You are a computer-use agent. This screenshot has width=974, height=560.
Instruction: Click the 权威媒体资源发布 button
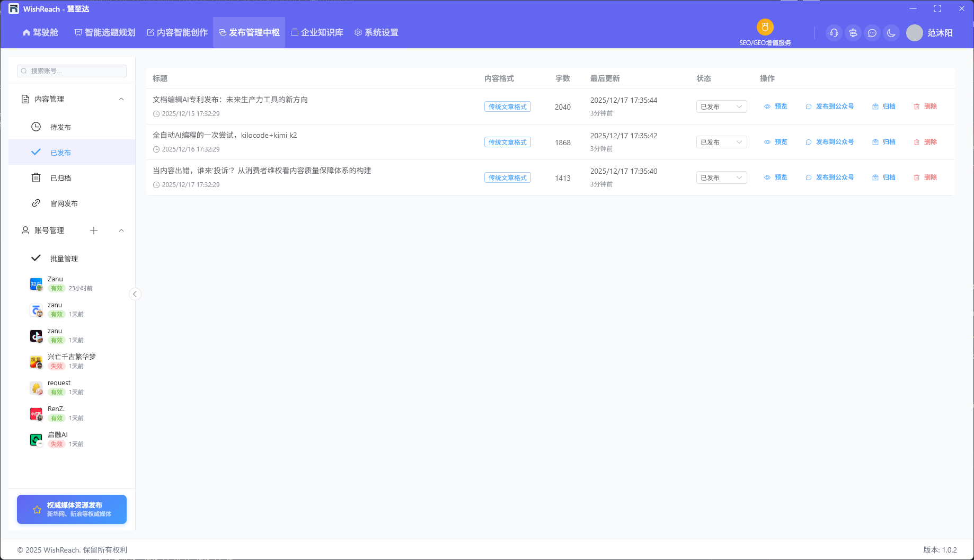72,509
